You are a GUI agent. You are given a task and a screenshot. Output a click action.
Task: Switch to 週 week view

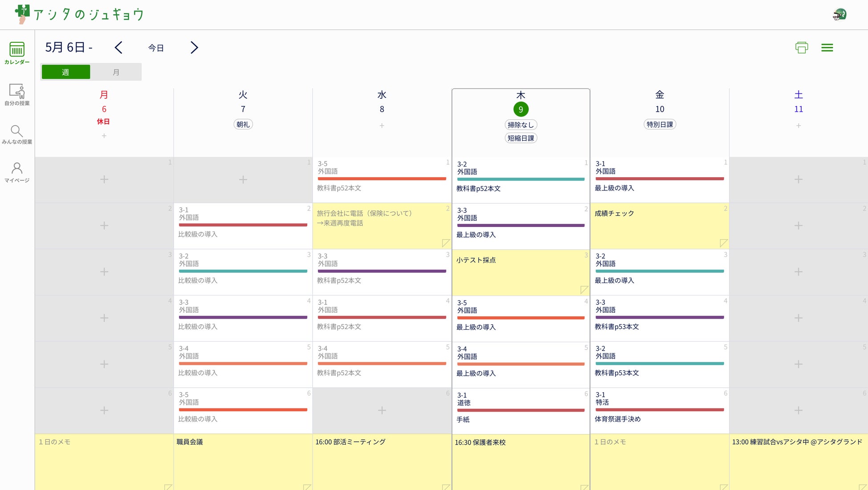(66, 72)
